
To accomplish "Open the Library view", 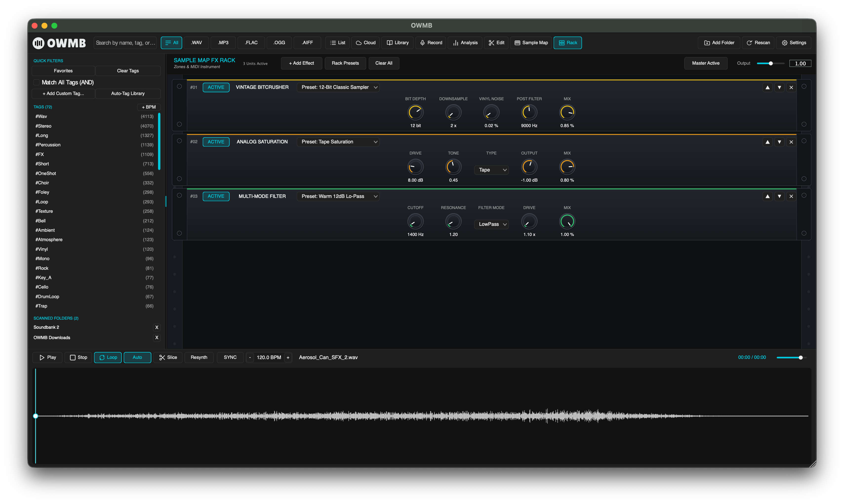I will (397, 43).
